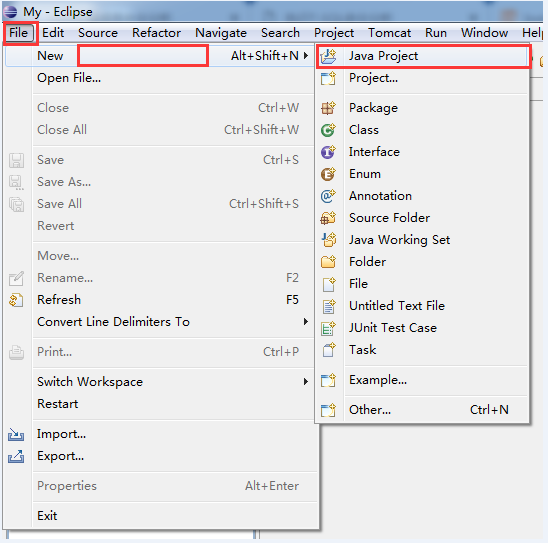Select the Package icon
This screenshot has width=548, height=543.
tap(328, 108)
